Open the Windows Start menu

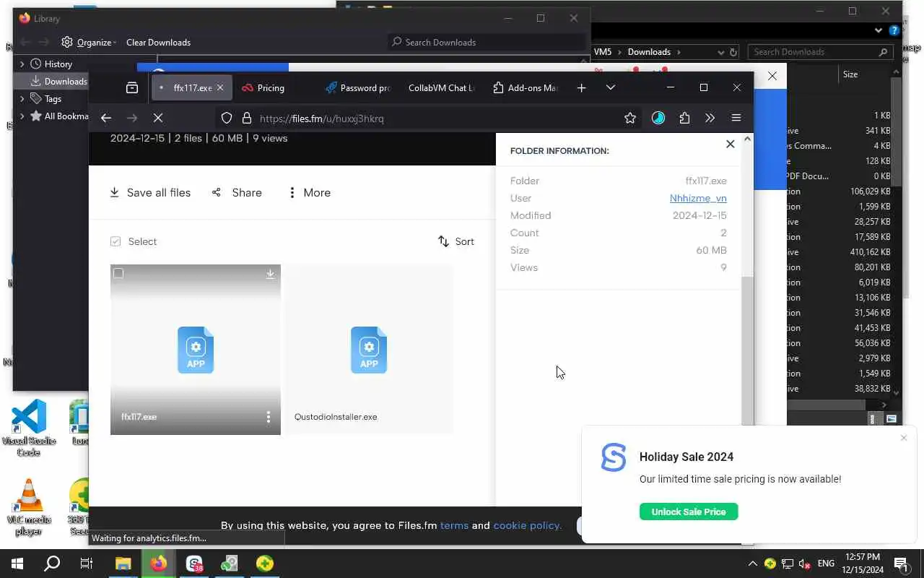click(x=17, y=564)
